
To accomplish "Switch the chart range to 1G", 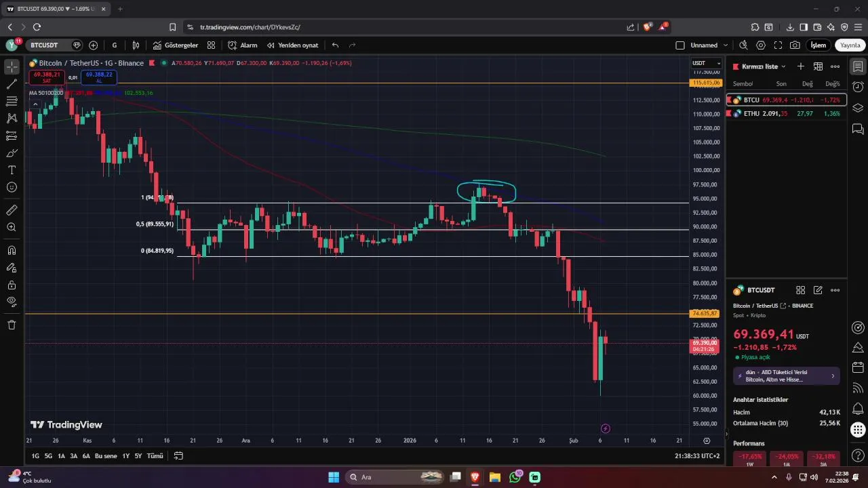I will click(x=35, y=456).
